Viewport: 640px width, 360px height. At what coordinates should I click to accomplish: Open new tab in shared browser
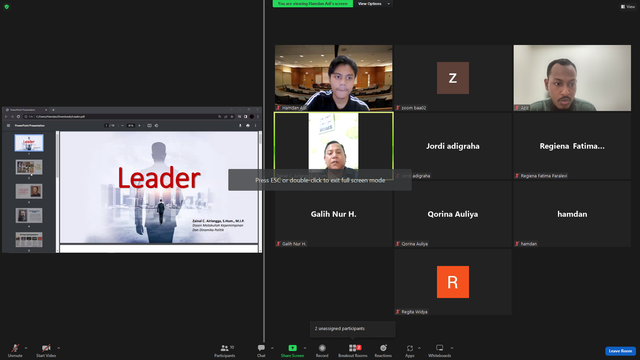click(x=53, y=110)
